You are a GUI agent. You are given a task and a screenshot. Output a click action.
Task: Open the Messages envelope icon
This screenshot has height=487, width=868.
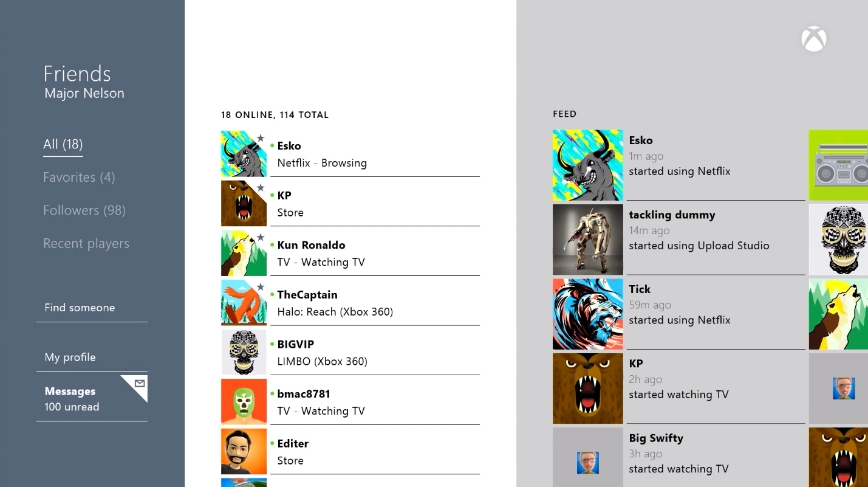click(x=140, y=384)
